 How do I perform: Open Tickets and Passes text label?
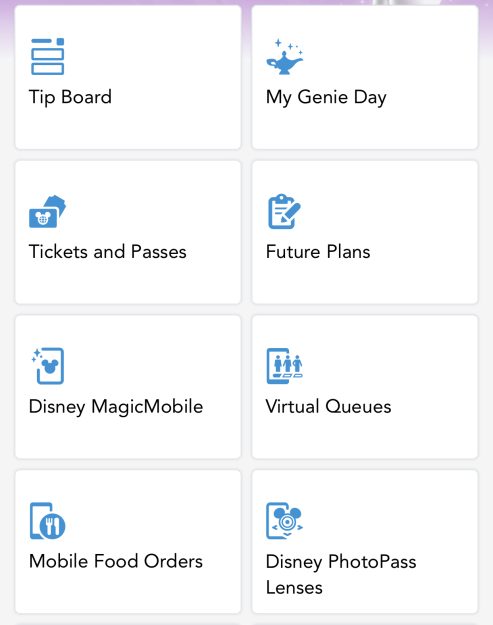click(x=108, y=252)
